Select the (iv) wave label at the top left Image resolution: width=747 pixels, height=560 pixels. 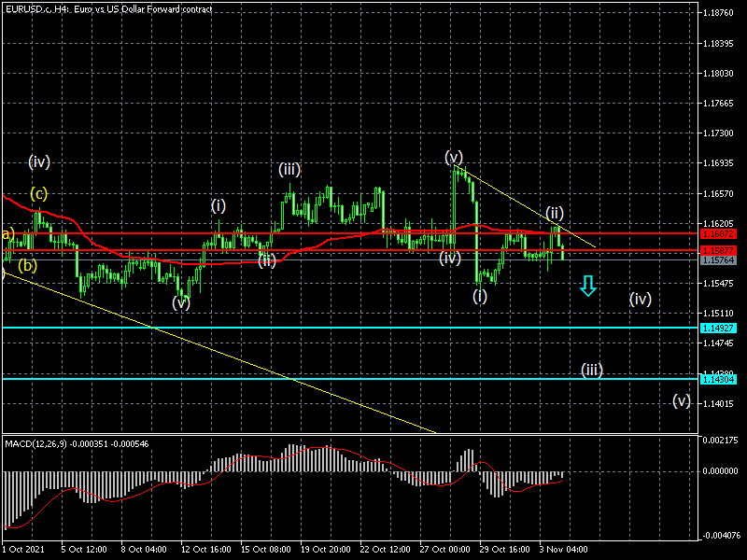[x=38, y=161]
